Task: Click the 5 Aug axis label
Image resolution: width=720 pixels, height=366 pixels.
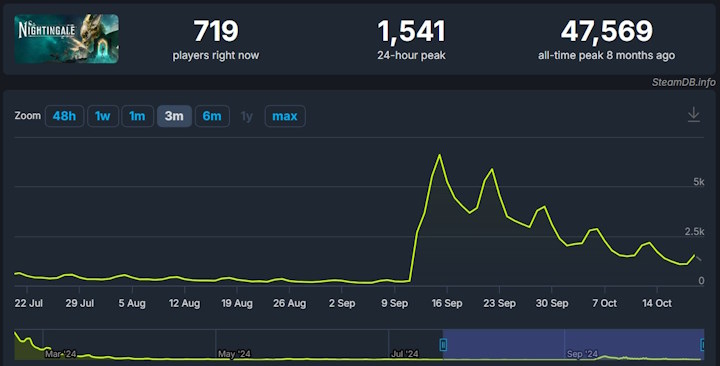Action: [x=132, y=303]
